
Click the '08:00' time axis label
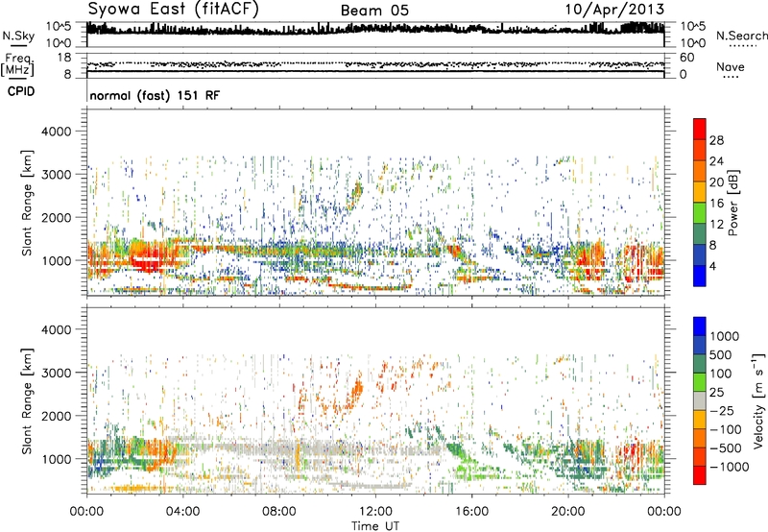(279, 512)
